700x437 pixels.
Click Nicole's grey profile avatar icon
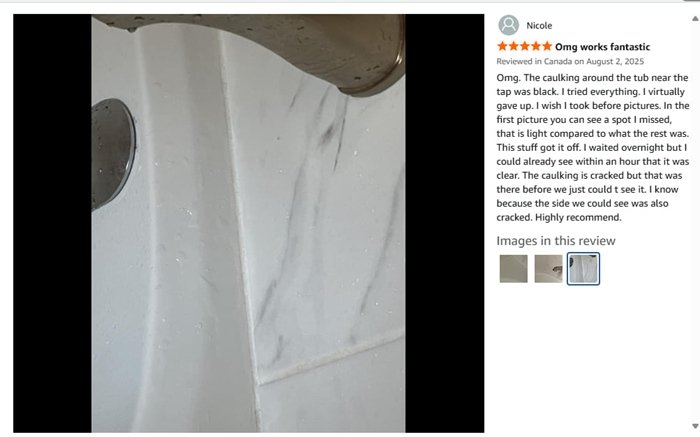(x=508, y=25)
